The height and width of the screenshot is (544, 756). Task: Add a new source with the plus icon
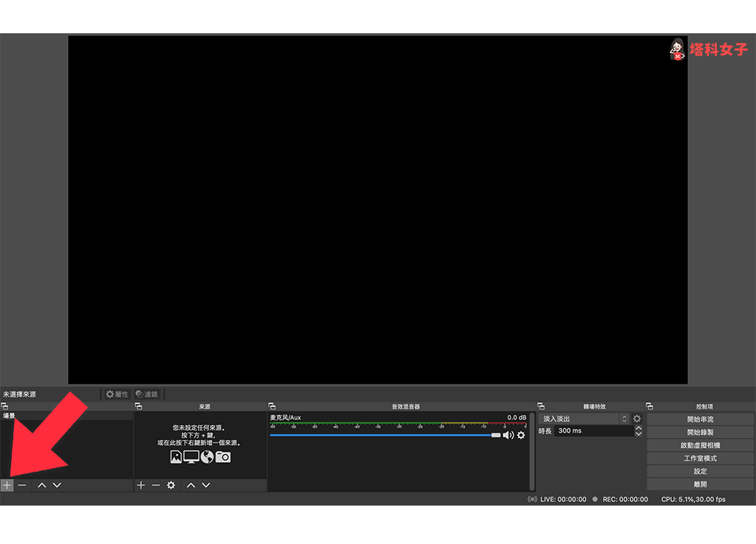pyautogui.click(x=141, y=485)
